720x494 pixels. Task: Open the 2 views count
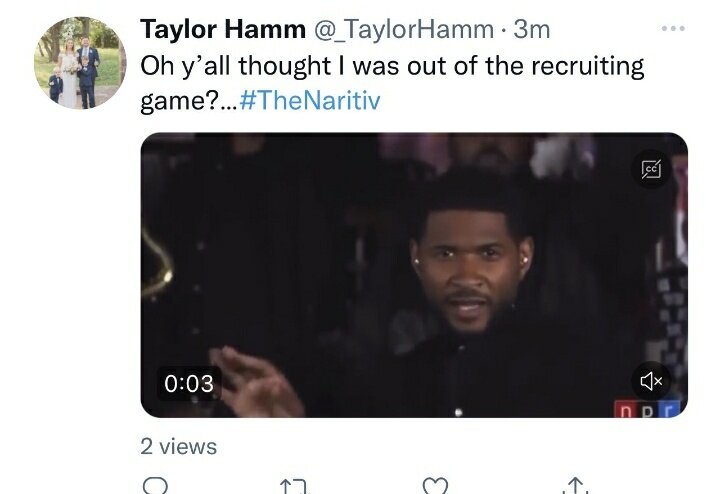[179, 446]
